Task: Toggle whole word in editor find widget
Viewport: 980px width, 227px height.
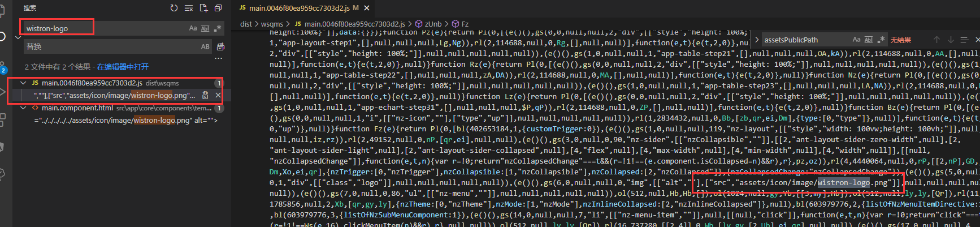Action: (869, 40)
